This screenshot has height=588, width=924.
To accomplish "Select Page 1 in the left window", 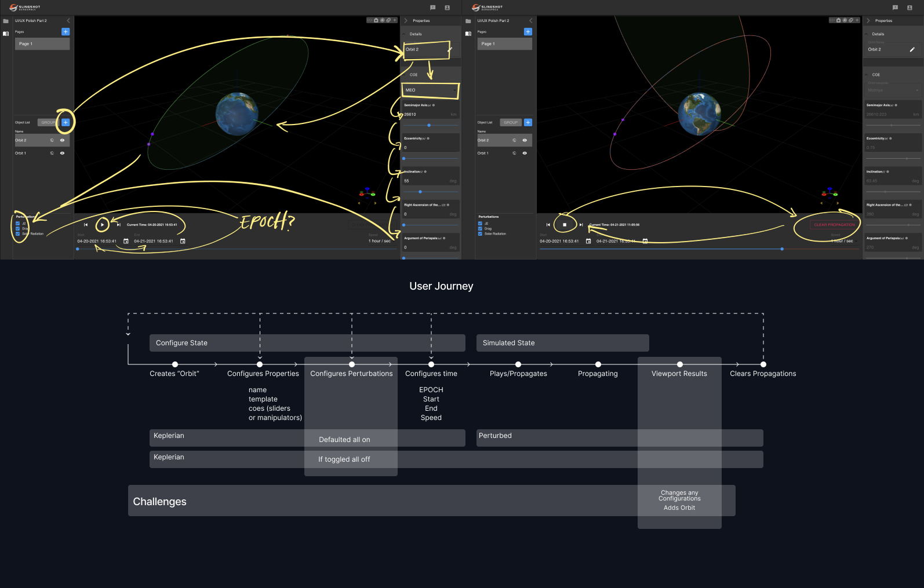I will tap(42, 44).
